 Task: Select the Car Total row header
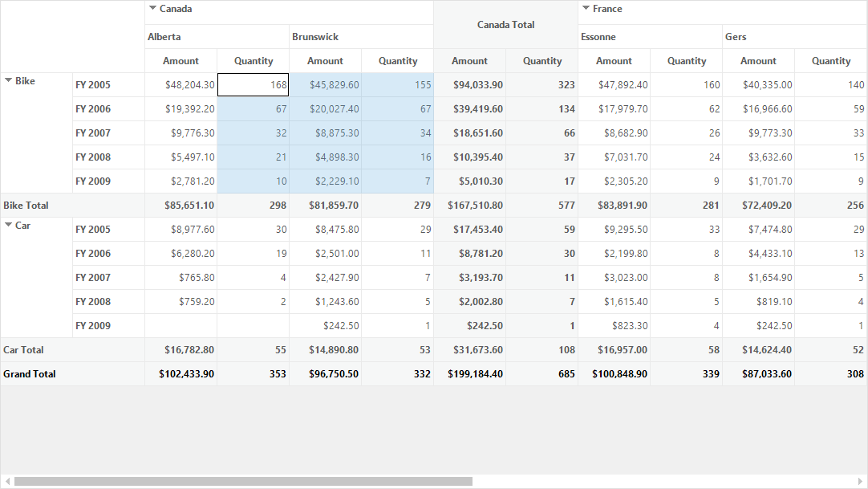pyautogui.click(x=72, y=349)
